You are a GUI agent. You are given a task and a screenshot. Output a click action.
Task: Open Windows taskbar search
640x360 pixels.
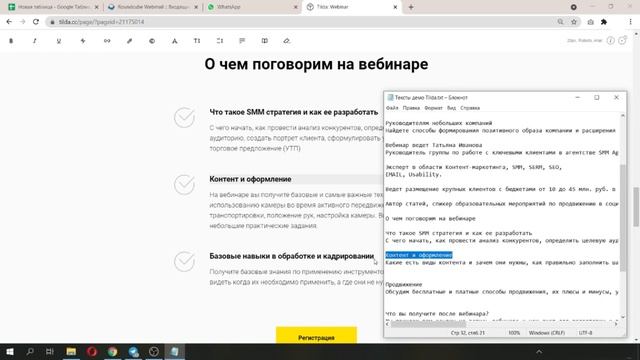30,351
